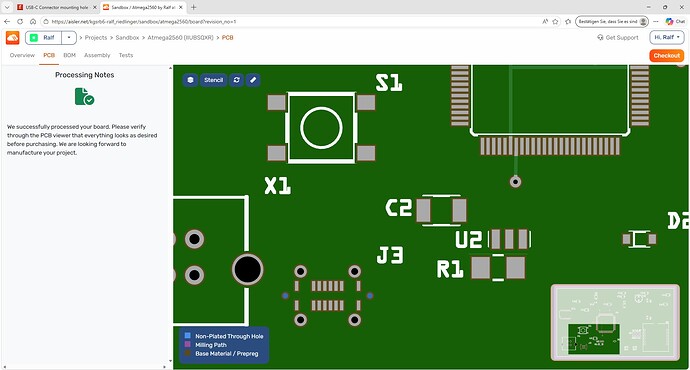Open the layers stack viewer button
The height and width of the screenshot is (370, 690).
(190, 80)
